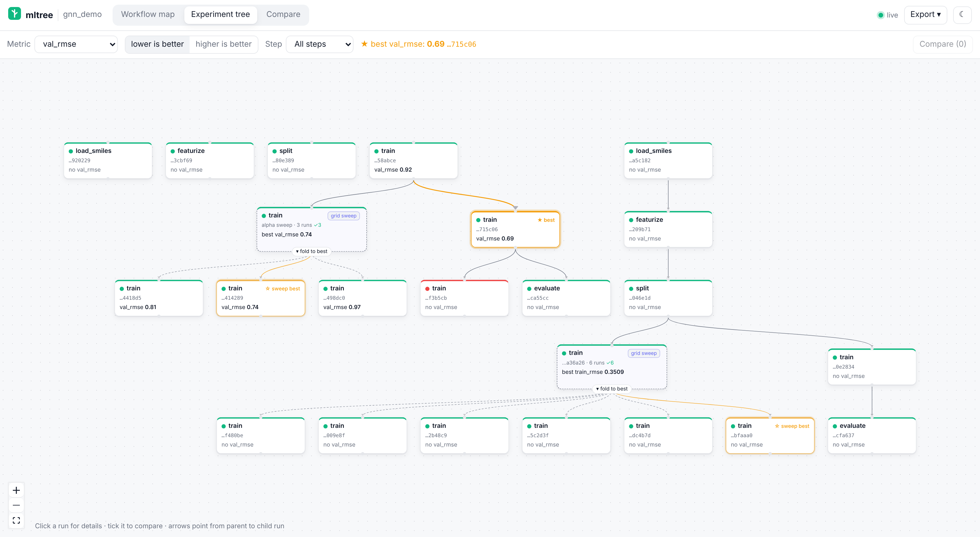Open the load_smiles a5c182 run node
This screenshot has width=980, height=537.
(x=668, y=160)
